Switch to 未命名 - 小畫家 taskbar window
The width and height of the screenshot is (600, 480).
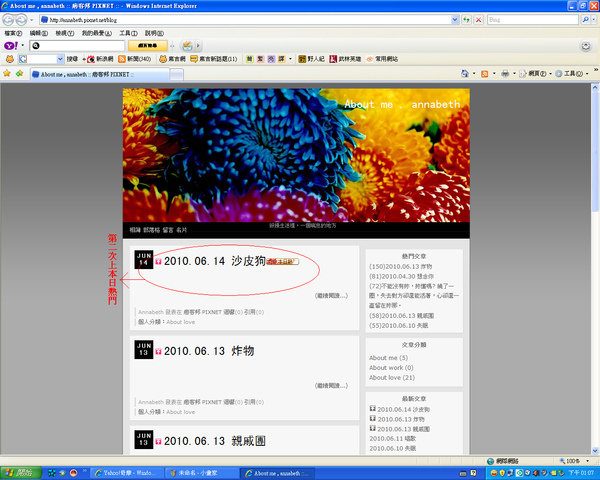tap(202, 473)
